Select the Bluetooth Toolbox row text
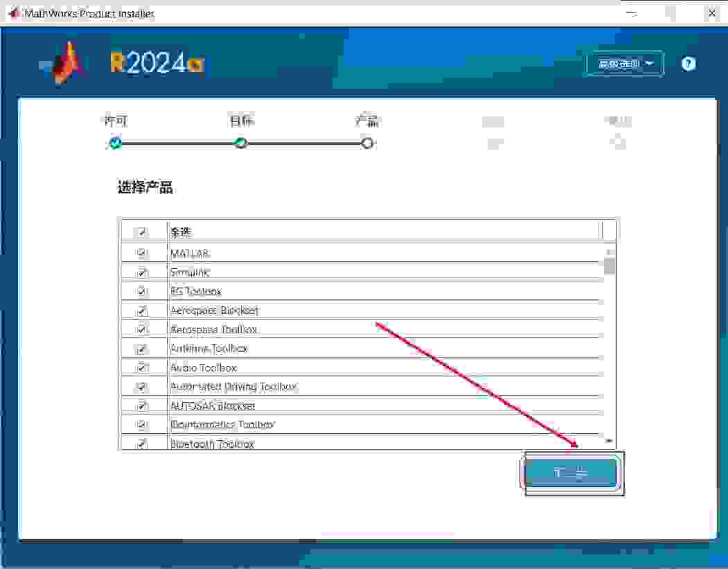 [x=212, y=444]
